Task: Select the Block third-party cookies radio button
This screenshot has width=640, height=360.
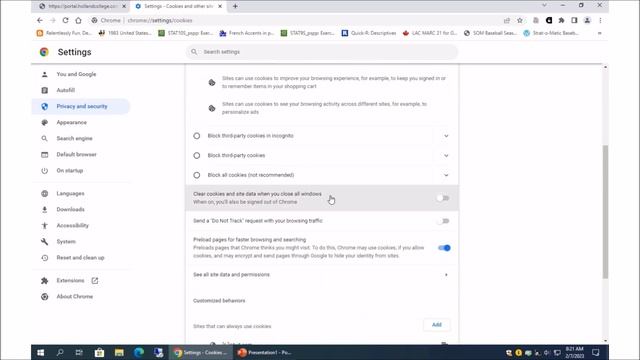Action: (197, 156)
